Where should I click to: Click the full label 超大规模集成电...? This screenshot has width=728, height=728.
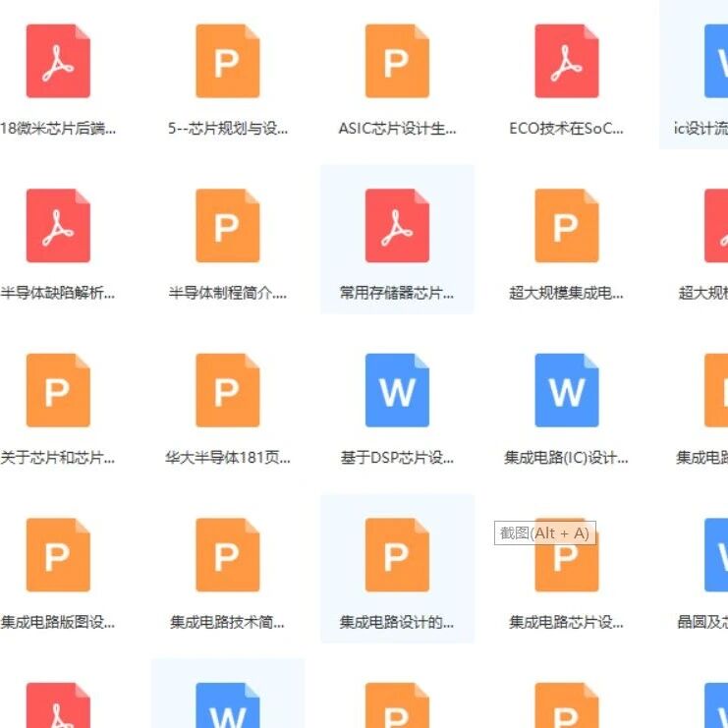click(567, 293)
